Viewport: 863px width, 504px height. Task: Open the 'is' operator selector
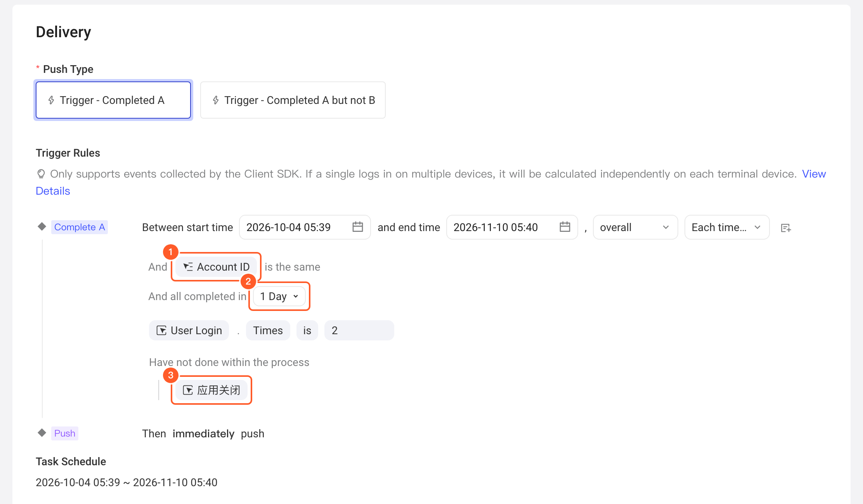point(307,330)
